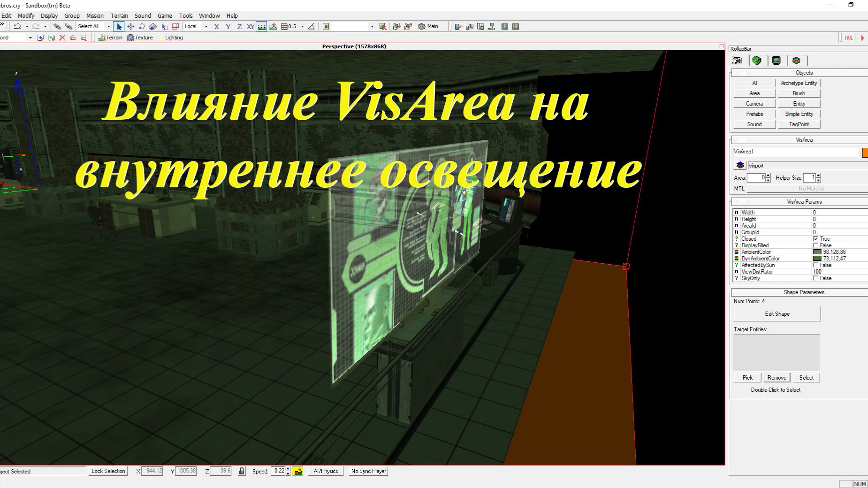Open the Terrain rollup tab in the RollupBar
Screen dimensions: 868x488
[x=756, y=60]
